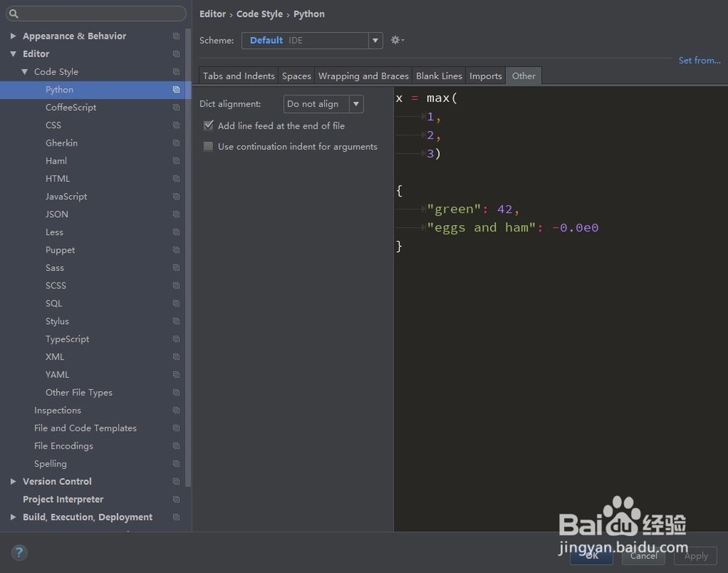Open the help question mark button

click(19, 552)
